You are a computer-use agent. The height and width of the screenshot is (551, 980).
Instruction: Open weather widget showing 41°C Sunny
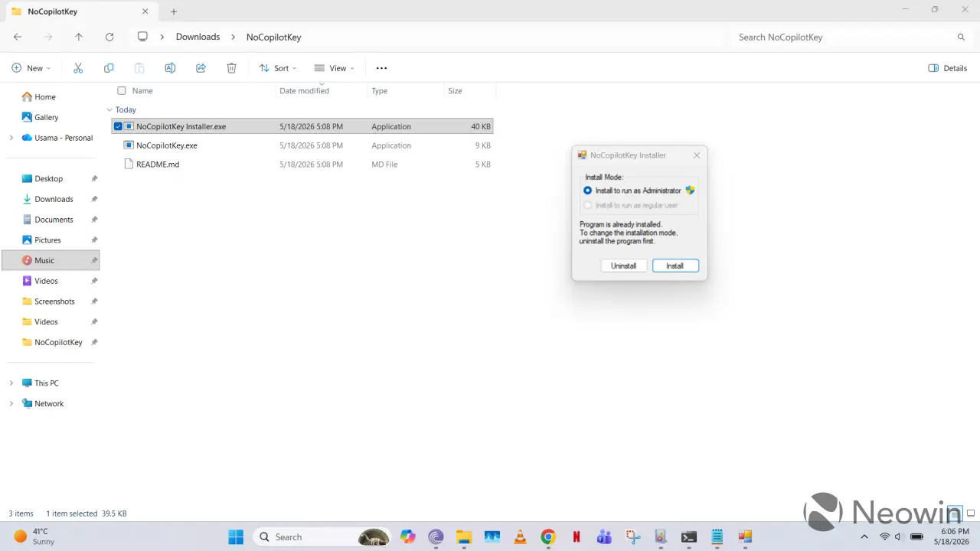pyautogui.click(x=35, y=536)
